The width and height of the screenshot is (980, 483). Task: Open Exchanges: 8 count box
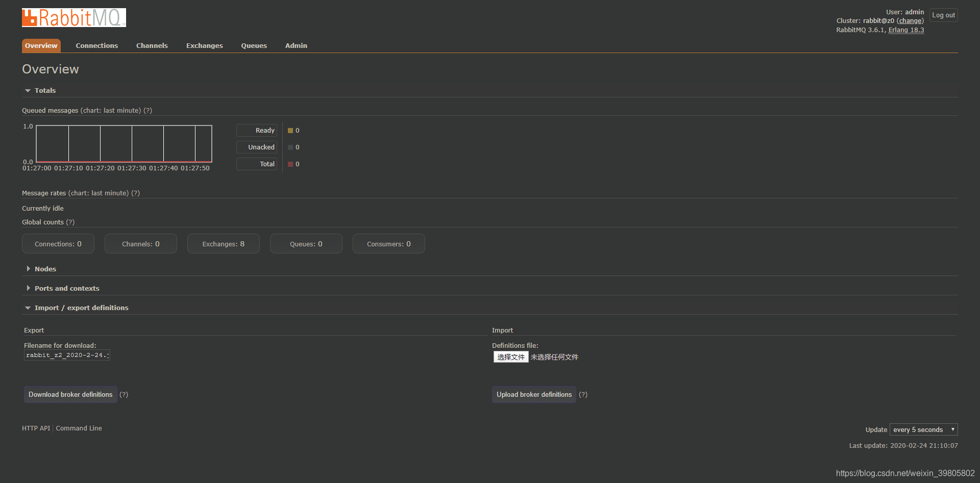[224, 244]
